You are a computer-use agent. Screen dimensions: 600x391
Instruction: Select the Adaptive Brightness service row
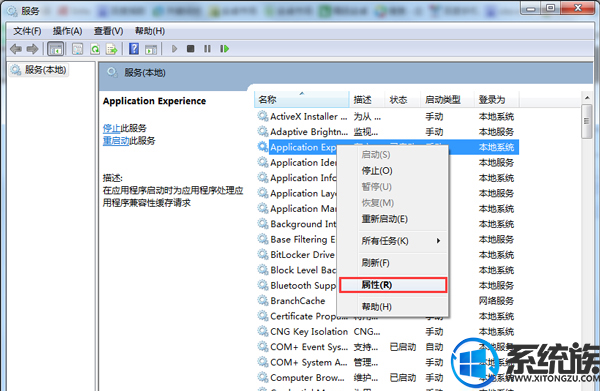tap(386, 132)
